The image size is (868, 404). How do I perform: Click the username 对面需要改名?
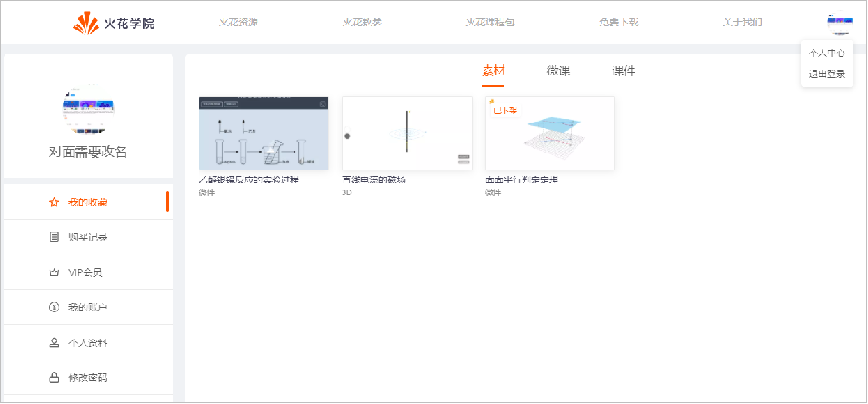pos(88,153)
